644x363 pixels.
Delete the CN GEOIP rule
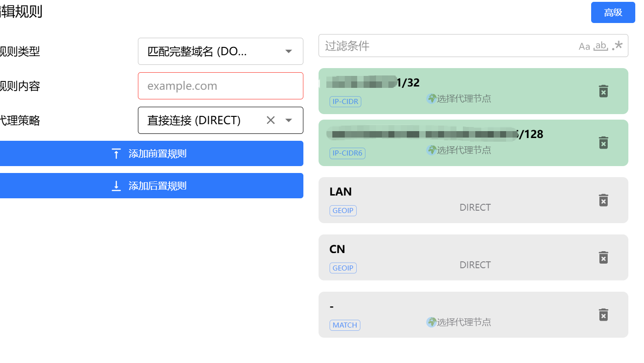point(604,257)
